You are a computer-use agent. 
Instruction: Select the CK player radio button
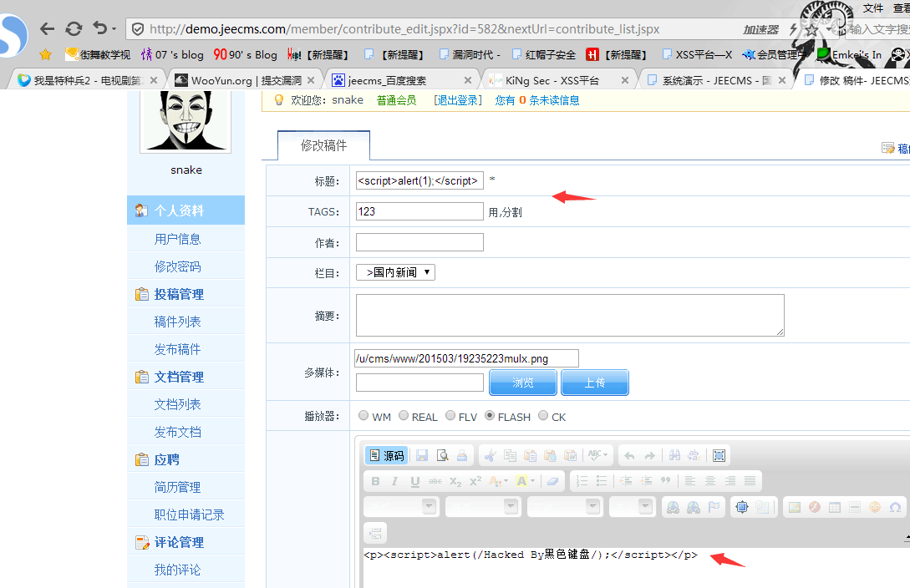[543, 415]
